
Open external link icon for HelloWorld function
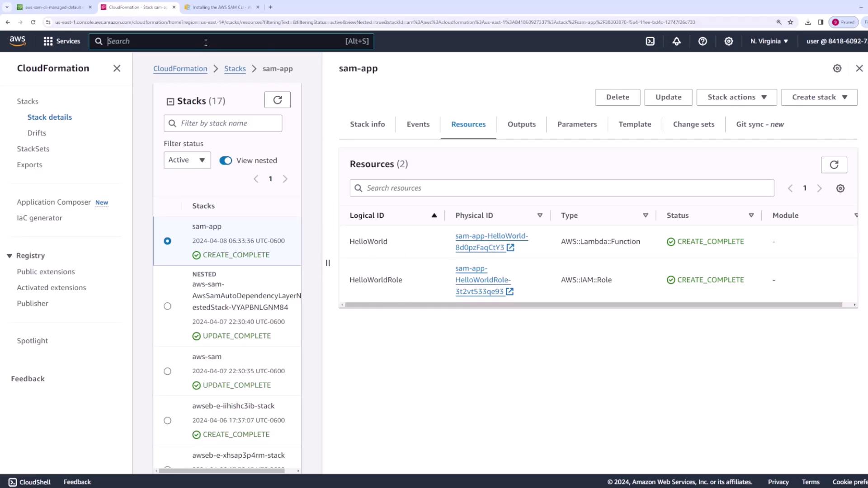point(510,248)
